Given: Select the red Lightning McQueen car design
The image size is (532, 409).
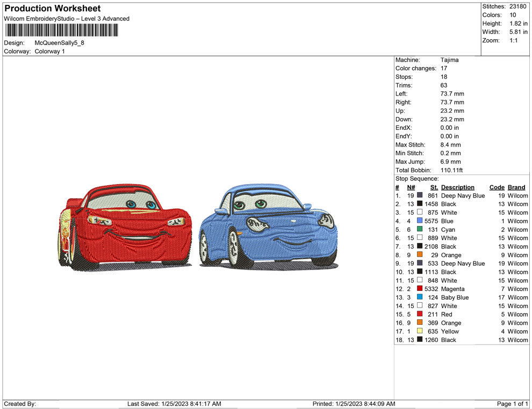Looking at the screenshot, I should (125, 225).
